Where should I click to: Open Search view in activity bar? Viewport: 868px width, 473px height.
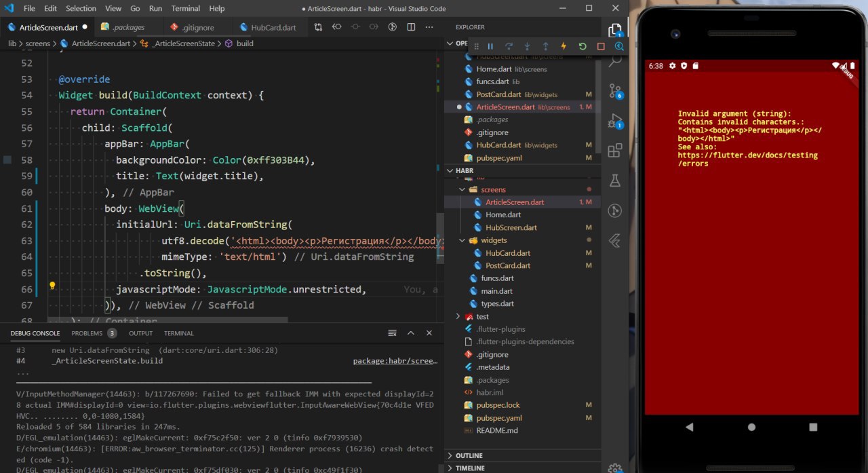[x=615, y=61]
